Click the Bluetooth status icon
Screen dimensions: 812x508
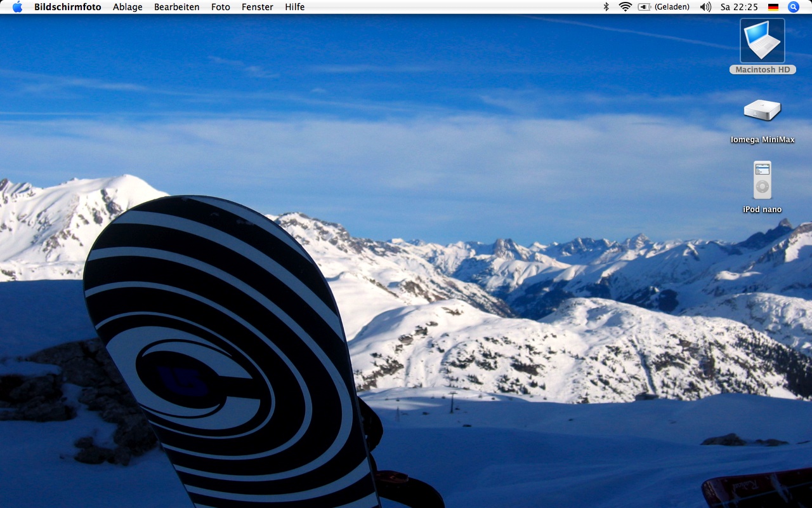coord(606,7)
